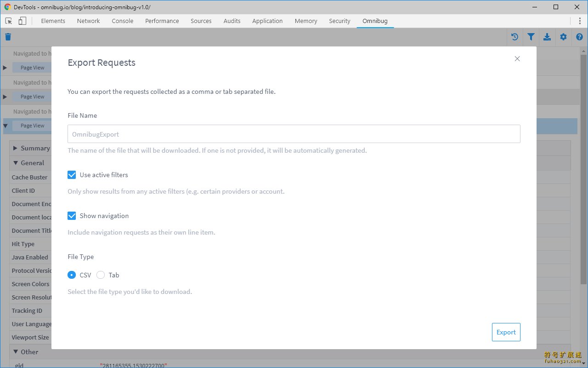
Task: Click the Hit Type row label
Action: 23,244
